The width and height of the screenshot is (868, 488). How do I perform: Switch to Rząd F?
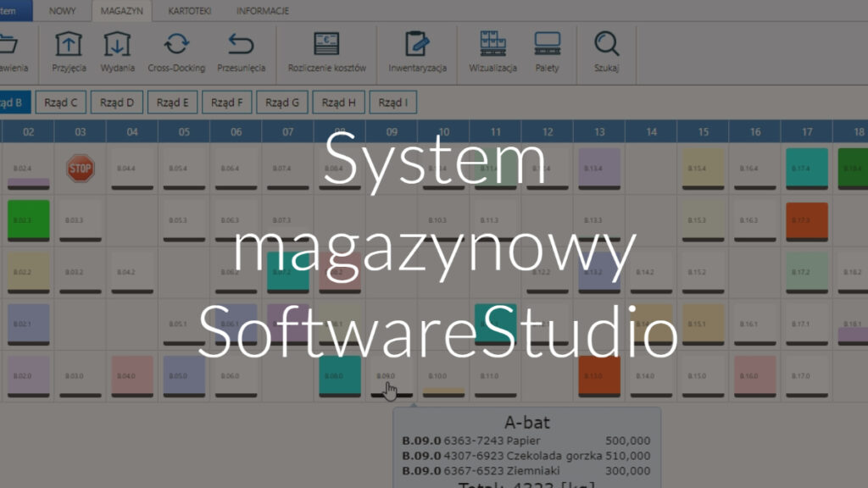click(x=227, y=103)
